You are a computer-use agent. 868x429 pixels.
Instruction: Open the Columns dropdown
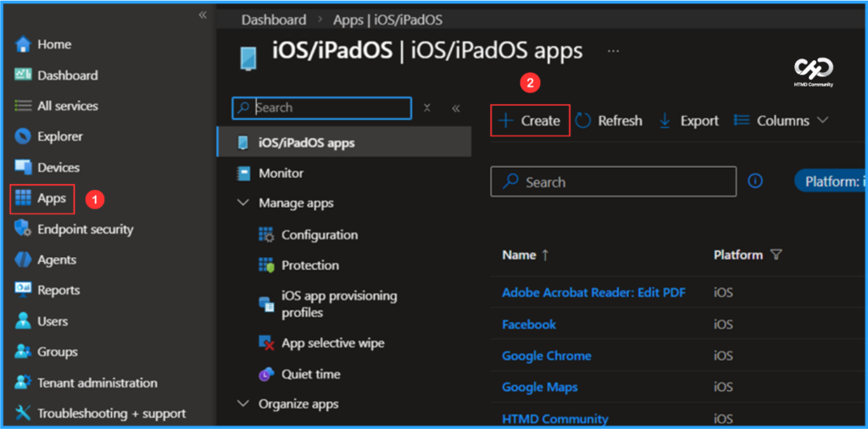click(781, 120)
